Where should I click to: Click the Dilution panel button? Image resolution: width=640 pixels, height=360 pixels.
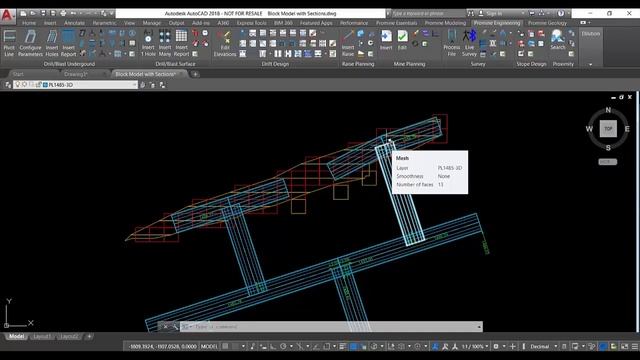tap(591, 34)
